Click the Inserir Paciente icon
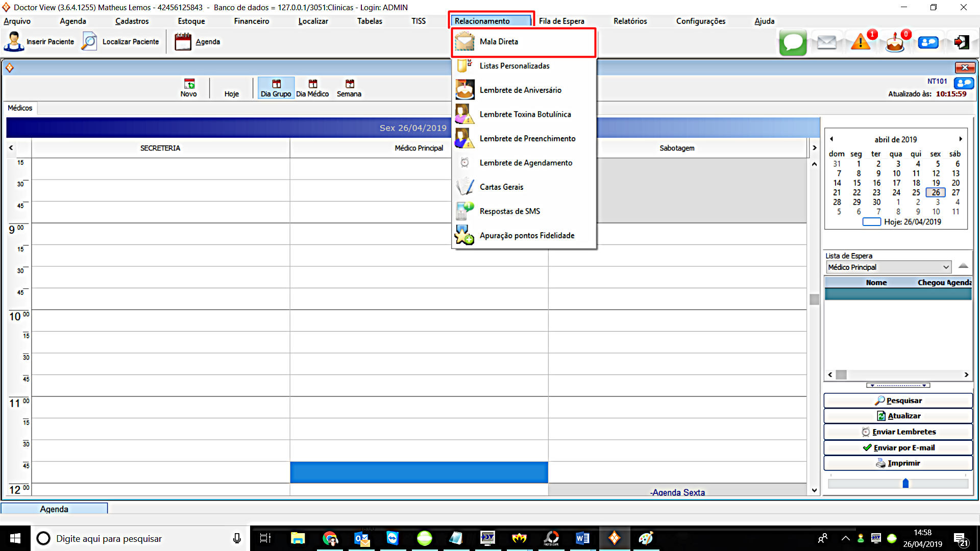980x551 pixels. (x=14, y=41)
